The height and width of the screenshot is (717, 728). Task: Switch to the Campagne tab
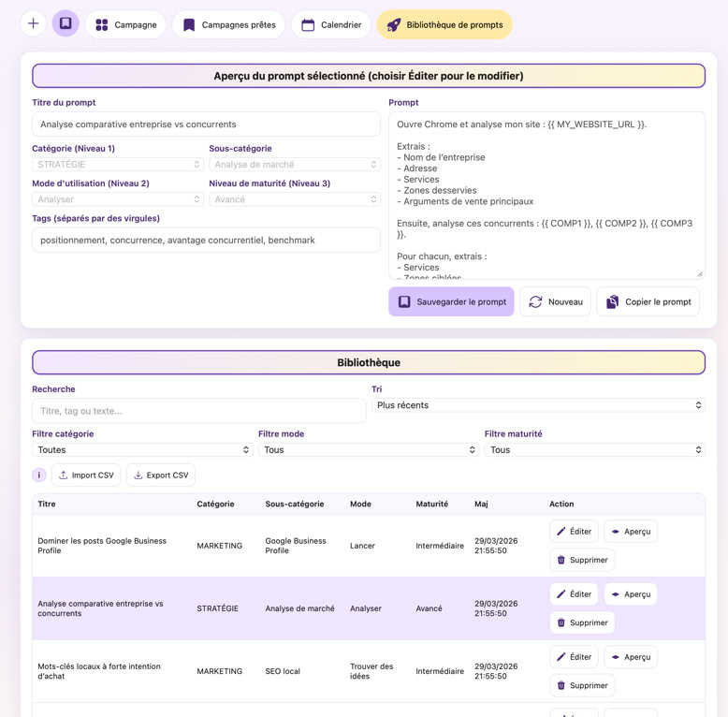point(125,25)
